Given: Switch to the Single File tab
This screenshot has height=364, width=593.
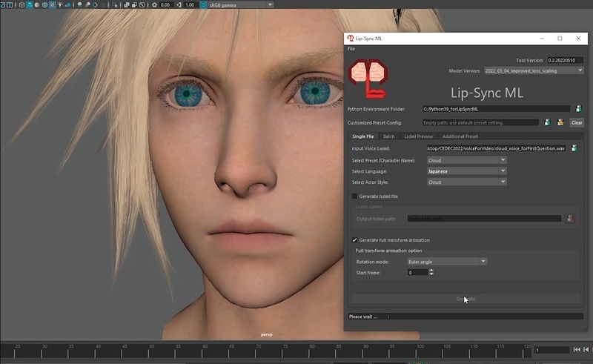Looking at the screenshot, I should click(362, 136).
